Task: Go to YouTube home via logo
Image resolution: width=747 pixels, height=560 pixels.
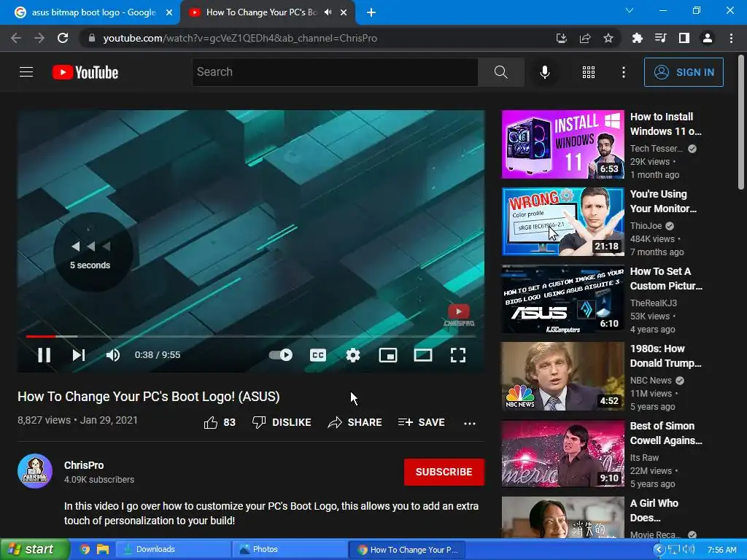Action: pyautogui.click(x=85, y=72)
